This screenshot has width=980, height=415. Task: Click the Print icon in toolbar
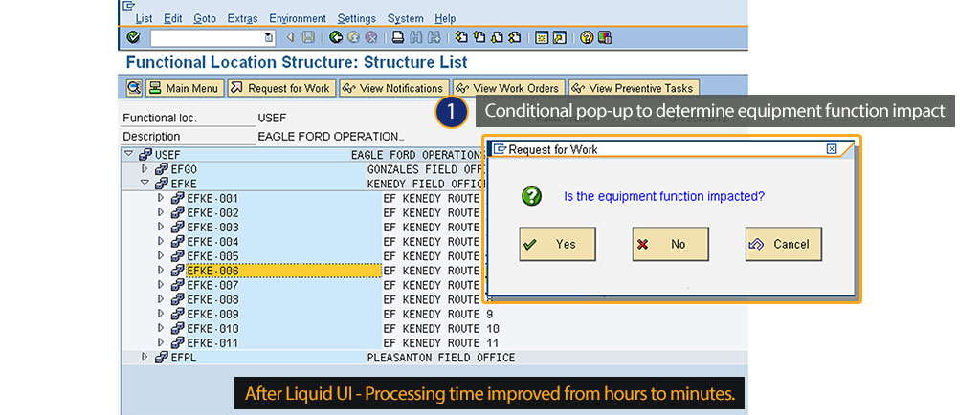(x=397, y=38)
